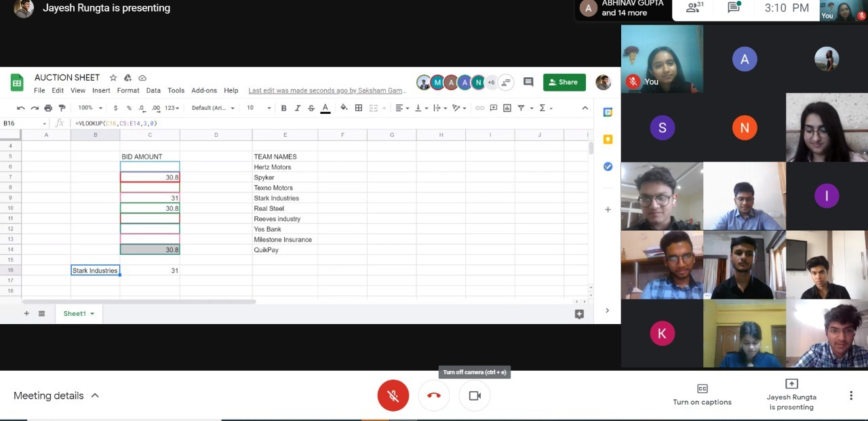Insert a chart from toolbar
The image size is (868, 421).
click(x=507, y=108)
